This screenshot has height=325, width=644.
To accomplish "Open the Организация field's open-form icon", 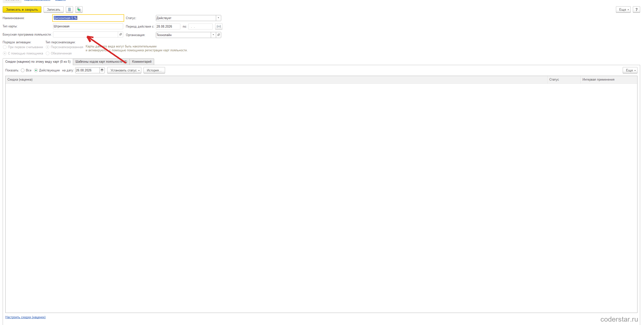I will tap(219, 35).
